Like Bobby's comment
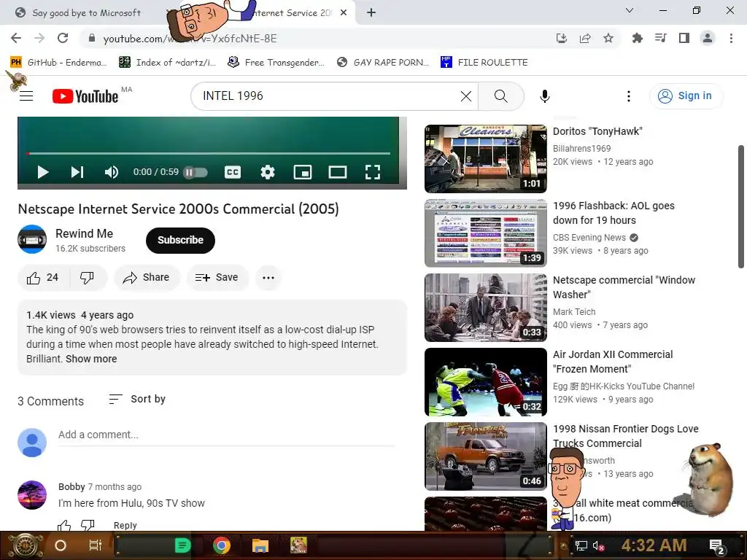747x560 pixels. [x=64, y=526]
